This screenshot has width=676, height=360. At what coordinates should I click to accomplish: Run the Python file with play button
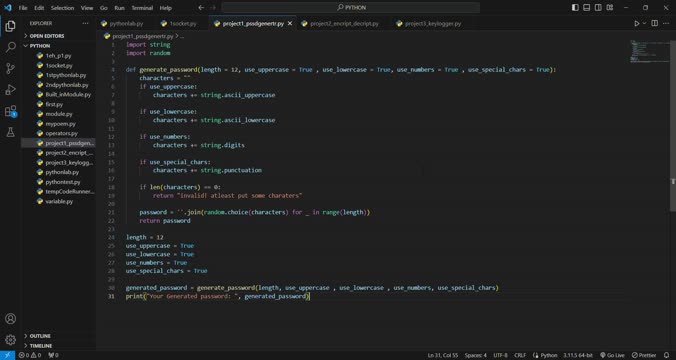(x=637, y=23)
